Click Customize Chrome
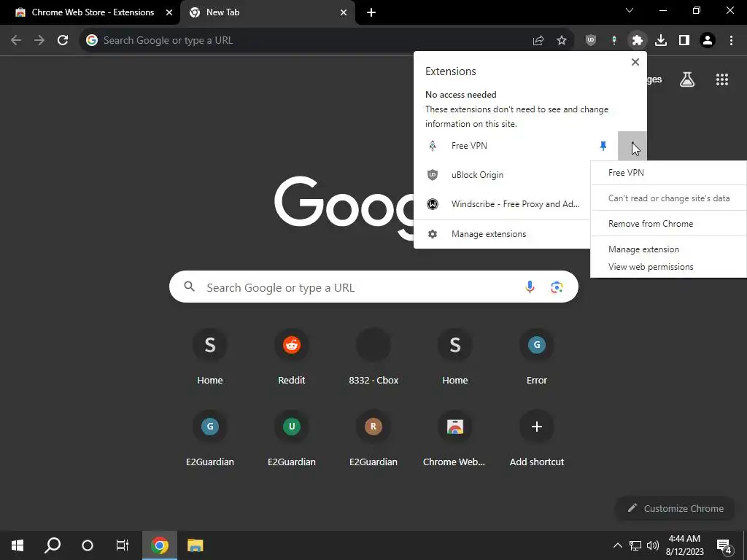 (676, 508)
